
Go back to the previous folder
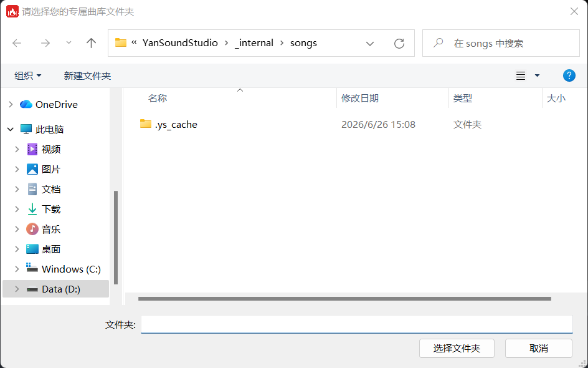17,43
